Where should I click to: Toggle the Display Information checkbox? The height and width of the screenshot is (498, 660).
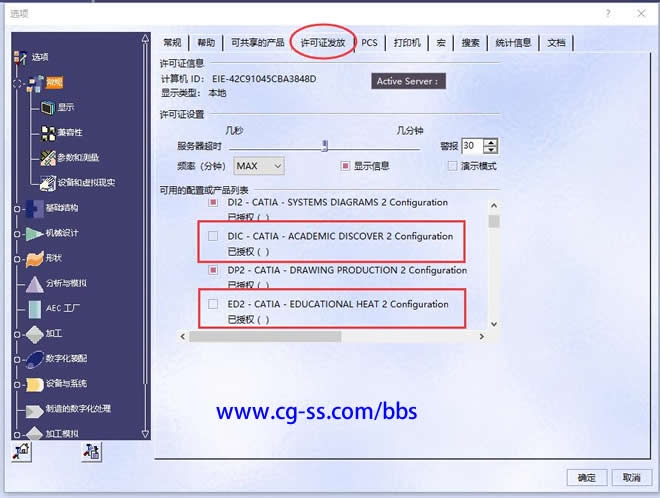coord(345,166)
